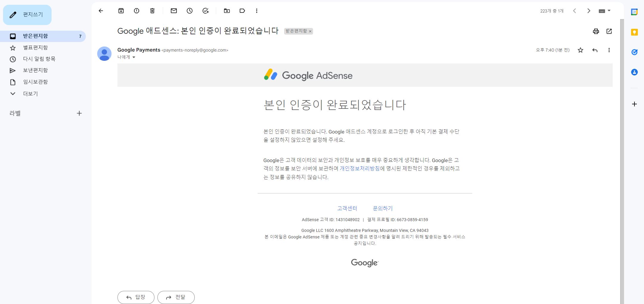This screenshot has width=644, height=304.
Task: Click the Google AdSense banner logo
Action: click(308, 75)
